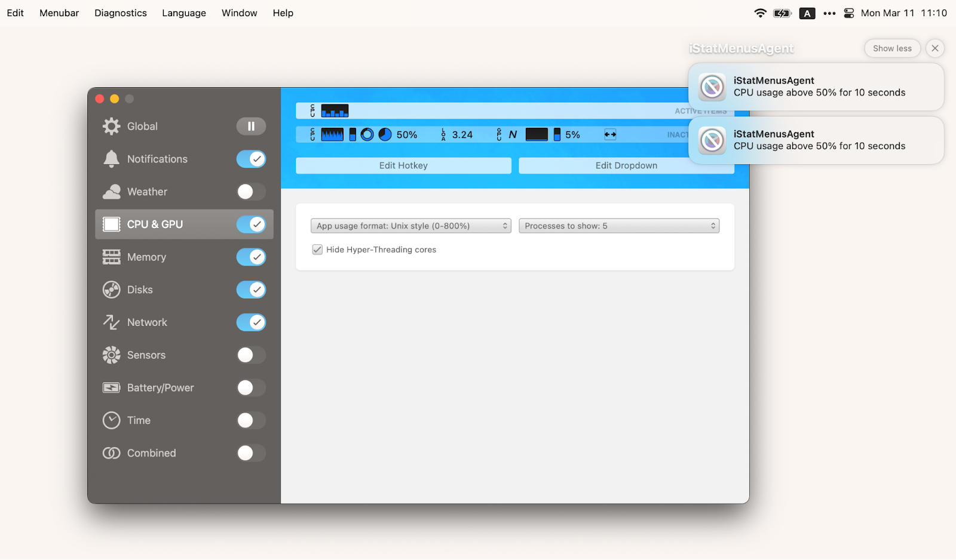Select the Global gear icon in sidebar
The width and height of the screenshot is (956, 560).
click(x=111, y=126)
